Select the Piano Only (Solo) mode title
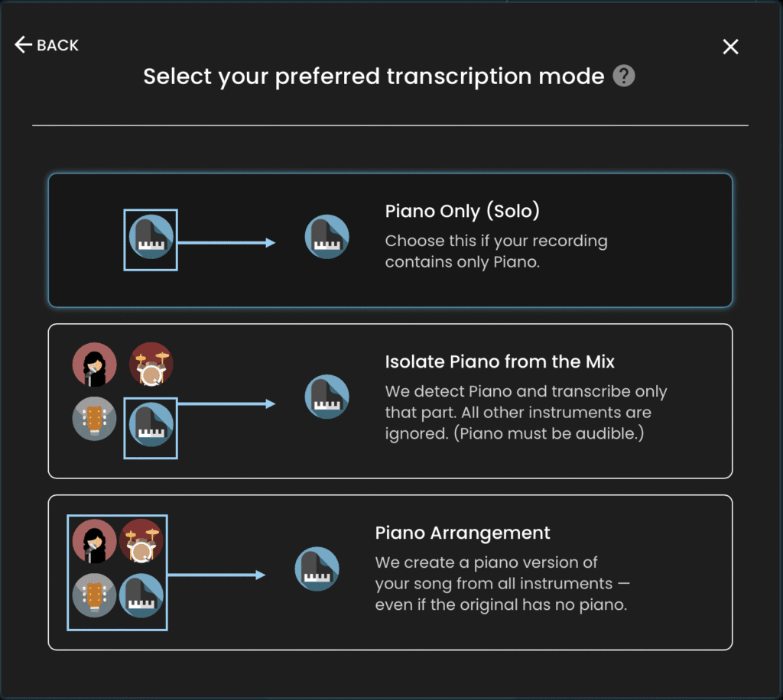This screenshot has height=700, width=783. pos(462,211)
